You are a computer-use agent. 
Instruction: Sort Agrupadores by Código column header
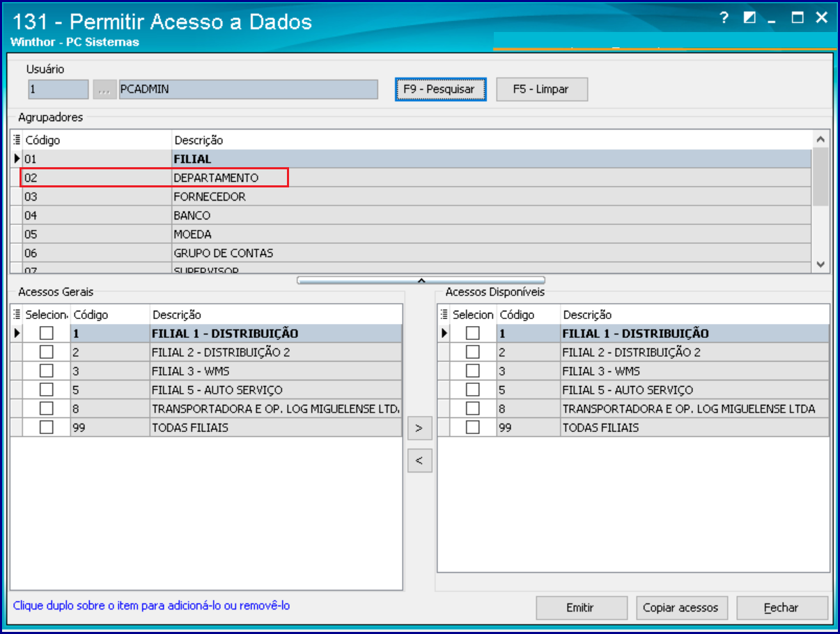[x=97, y=140]
